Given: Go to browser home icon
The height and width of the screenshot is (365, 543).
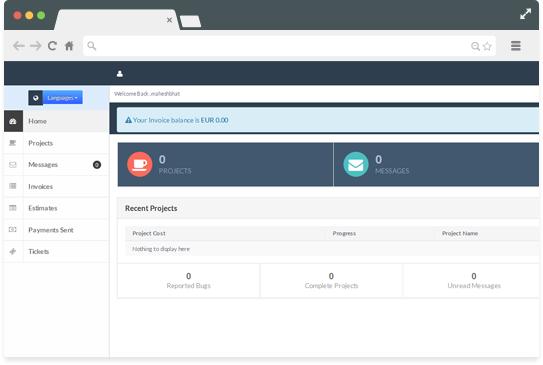Looking at the screenshot, I should (69, 46).
